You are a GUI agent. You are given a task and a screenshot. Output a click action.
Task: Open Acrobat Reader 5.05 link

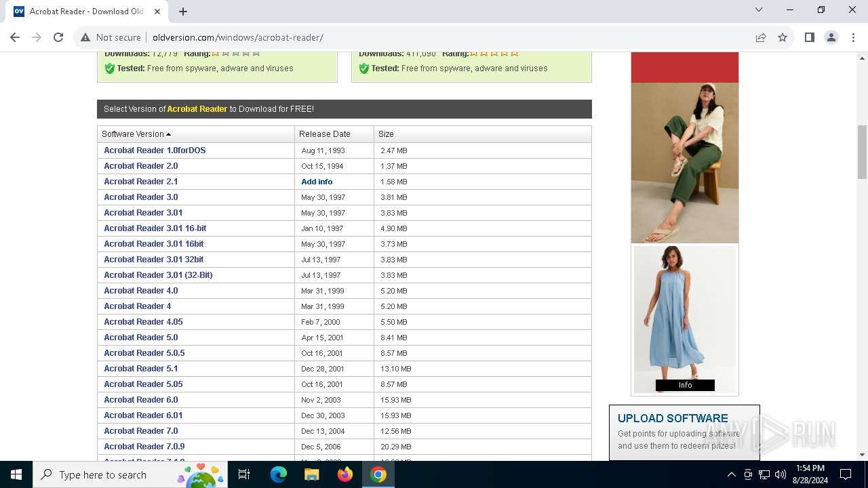coord(143,384)
